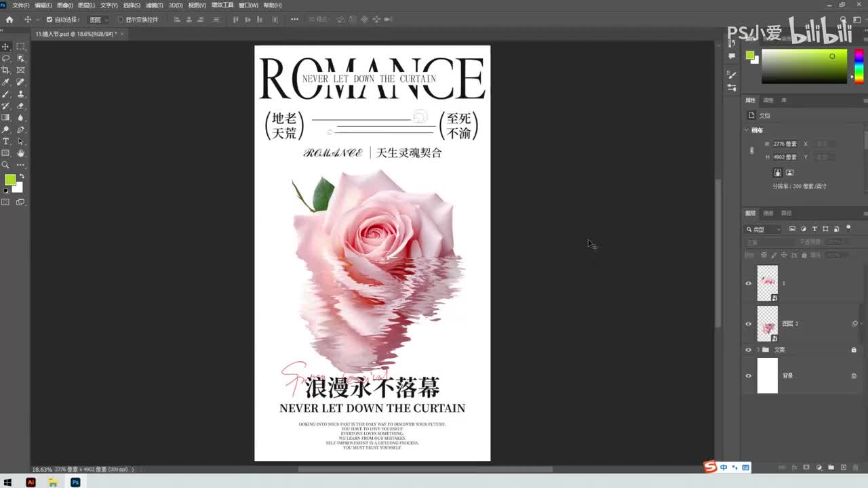Open the 图层(L) menu

86,5
